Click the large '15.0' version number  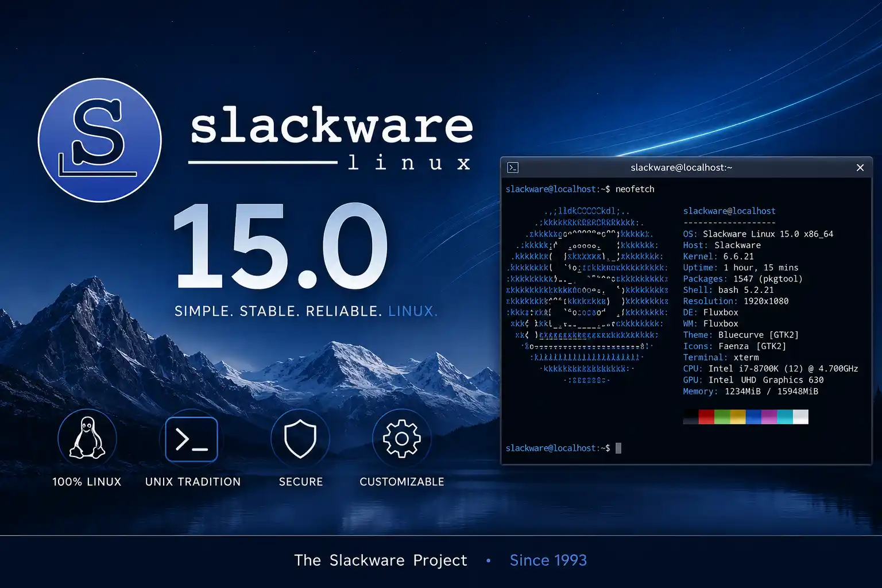(x=281, y=245)
